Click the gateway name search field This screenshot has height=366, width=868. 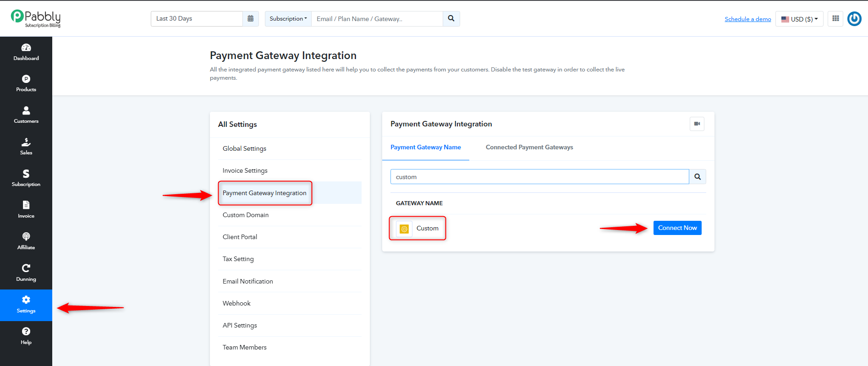click(x=539, y=177)
